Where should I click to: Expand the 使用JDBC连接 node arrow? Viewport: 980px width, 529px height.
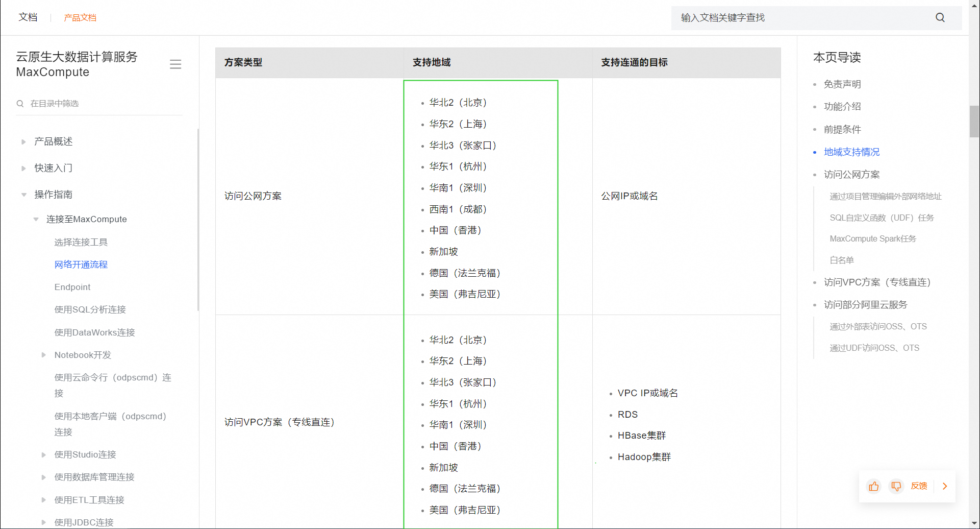coord(44,522)
